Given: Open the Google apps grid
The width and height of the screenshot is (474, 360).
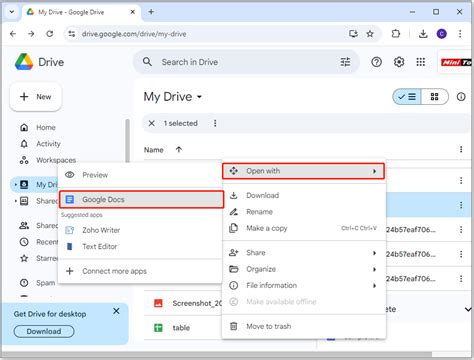Looking at the screenshot, I should (x=421, y=62).
